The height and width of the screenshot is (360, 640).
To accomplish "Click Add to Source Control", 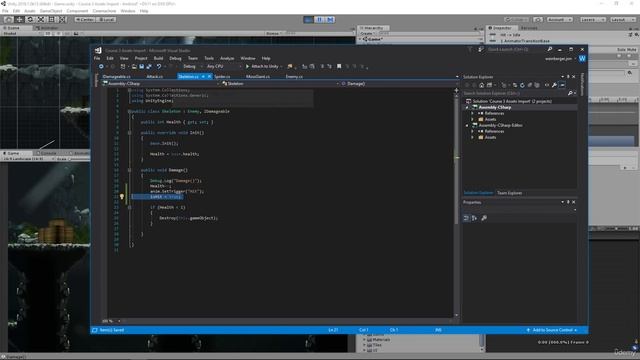I will coord(552,330).
